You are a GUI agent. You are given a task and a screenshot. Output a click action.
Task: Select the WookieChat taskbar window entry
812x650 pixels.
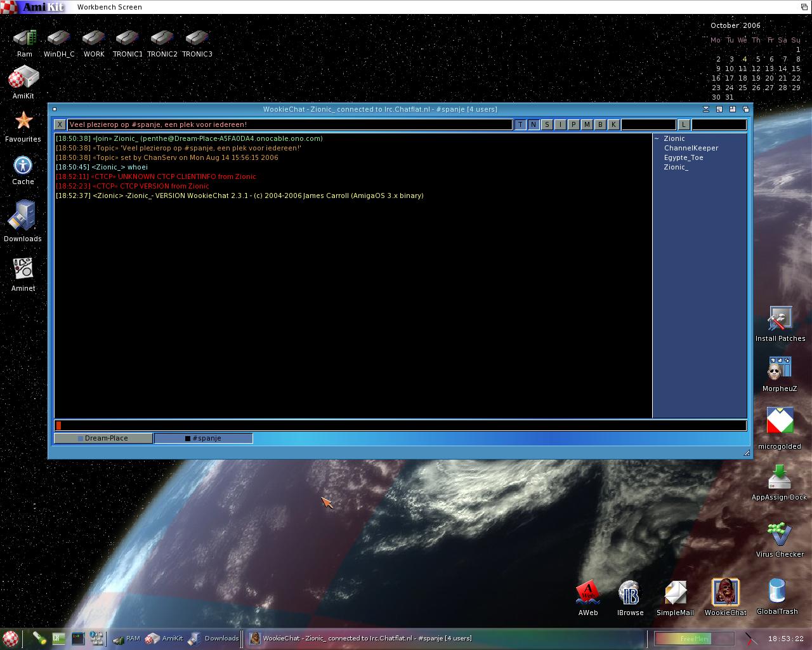(x=445, y=639)
